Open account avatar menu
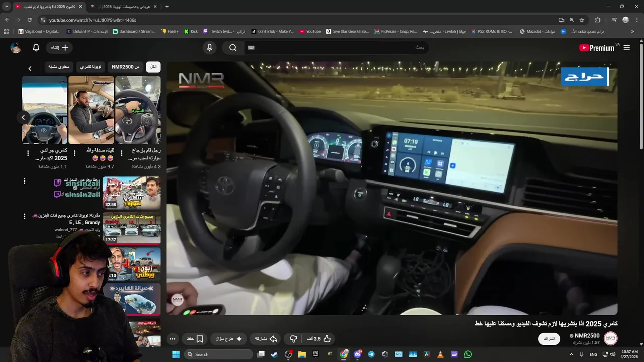Image resolution: width=644 pixels, height=362 pixels. tap(16, 48)
